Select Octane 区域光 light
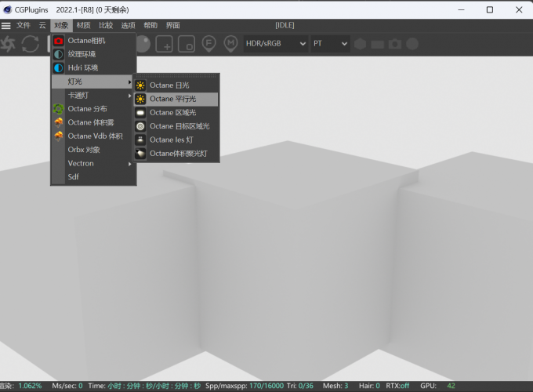Image resolution: width=533 pixels, height=392 pixels. tap(176, 113)
